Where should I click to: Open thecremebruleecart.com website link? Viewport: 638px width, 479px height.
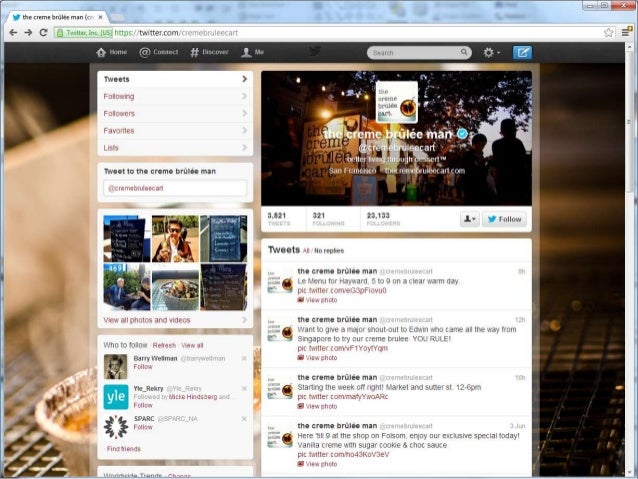pos(425,171)
